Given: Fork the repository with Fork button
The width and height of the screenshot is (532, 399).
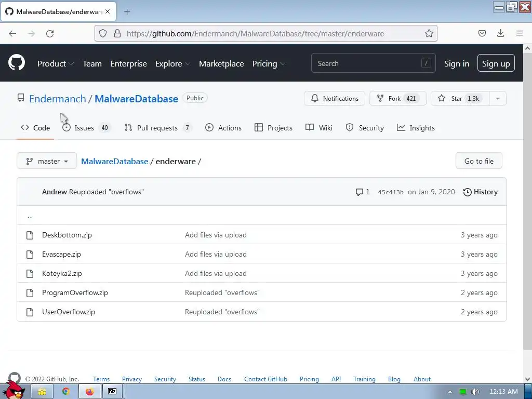Looking at the screenshot, I should point(398,98).
